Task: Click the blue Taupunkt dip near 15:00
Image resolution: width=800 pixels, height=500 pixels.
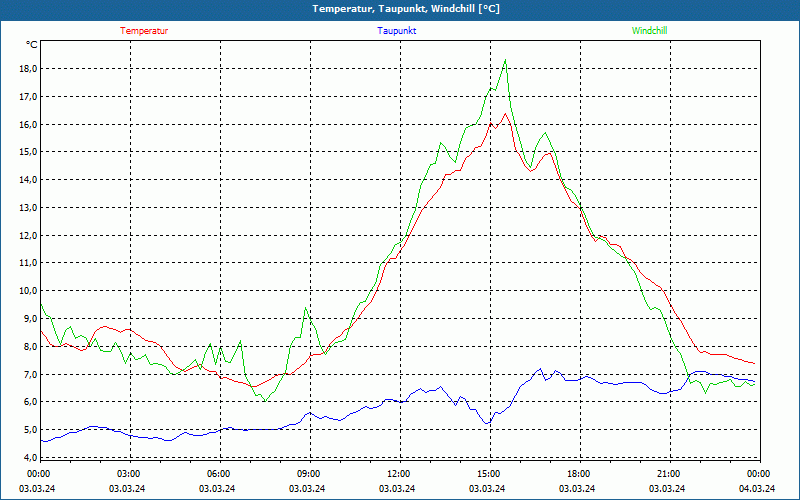Action: pyautogui.click(x=487, y=423)
